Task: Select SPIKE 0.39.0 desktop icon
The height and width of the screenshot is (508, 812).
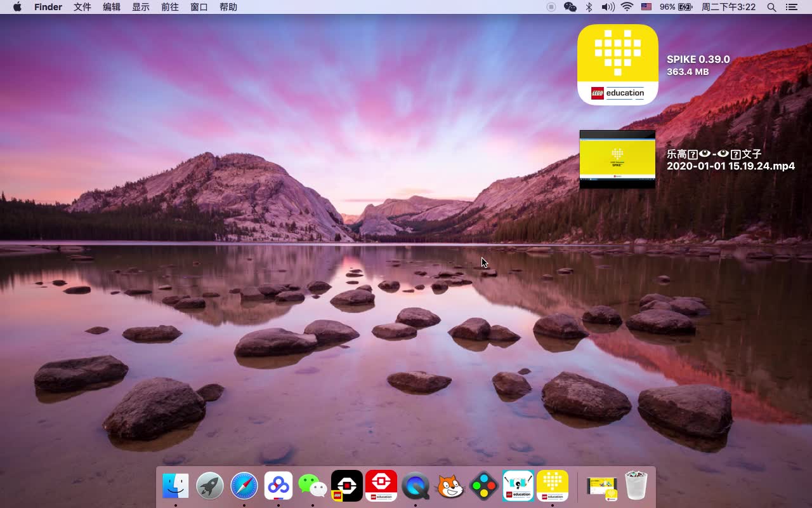Action: point(618,65)
